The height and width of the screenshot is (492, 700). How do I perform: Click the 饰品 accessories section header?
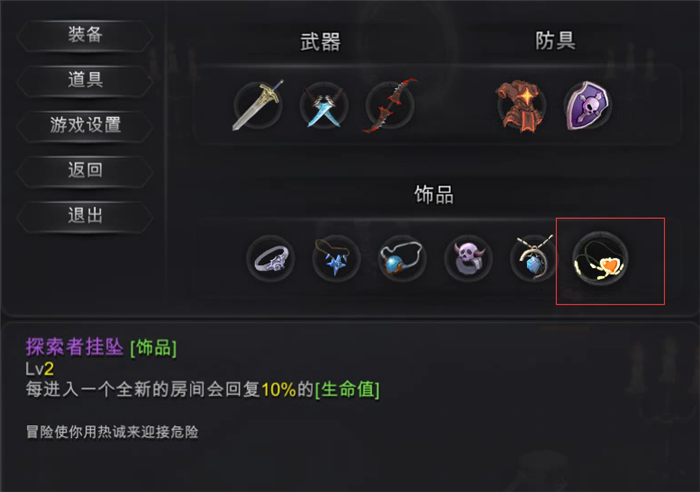(x=434, y=195)
